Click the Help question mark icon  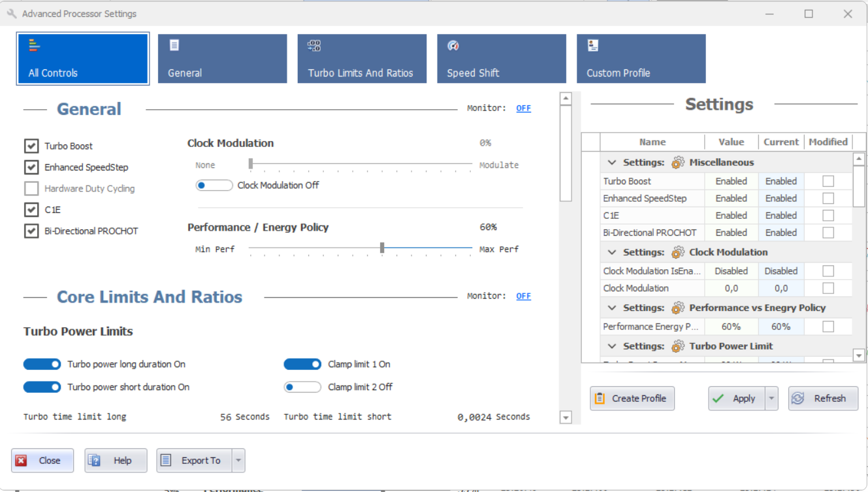[x=95, y=461]
